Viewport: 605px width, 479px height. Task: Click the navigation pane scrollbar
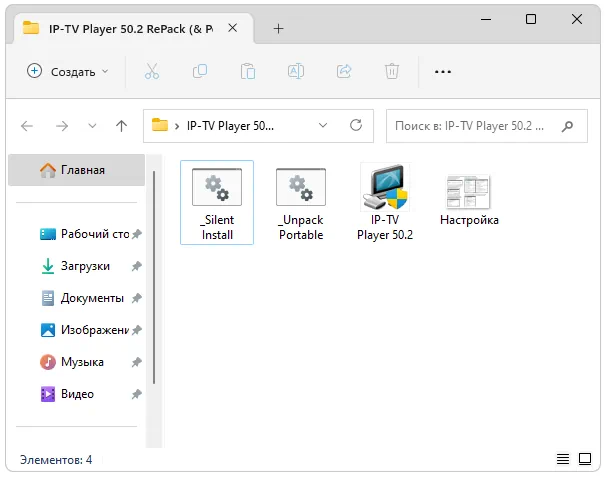click(154, 277)
